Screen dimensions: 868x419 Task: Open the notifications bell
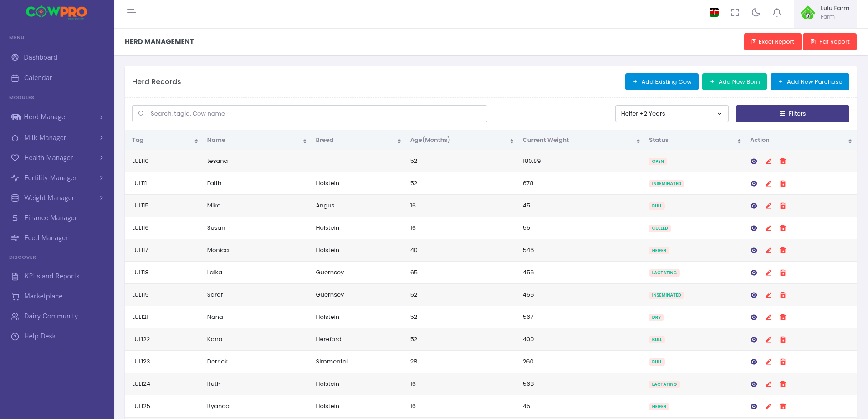[x=777, y=13]
